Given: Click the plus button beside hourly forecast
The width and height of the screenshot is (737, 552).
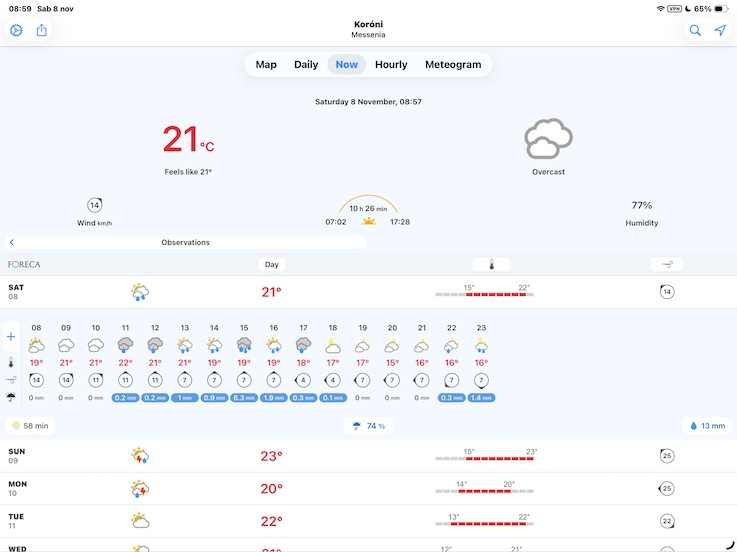Looking at the screenshot, I should 11,337.
